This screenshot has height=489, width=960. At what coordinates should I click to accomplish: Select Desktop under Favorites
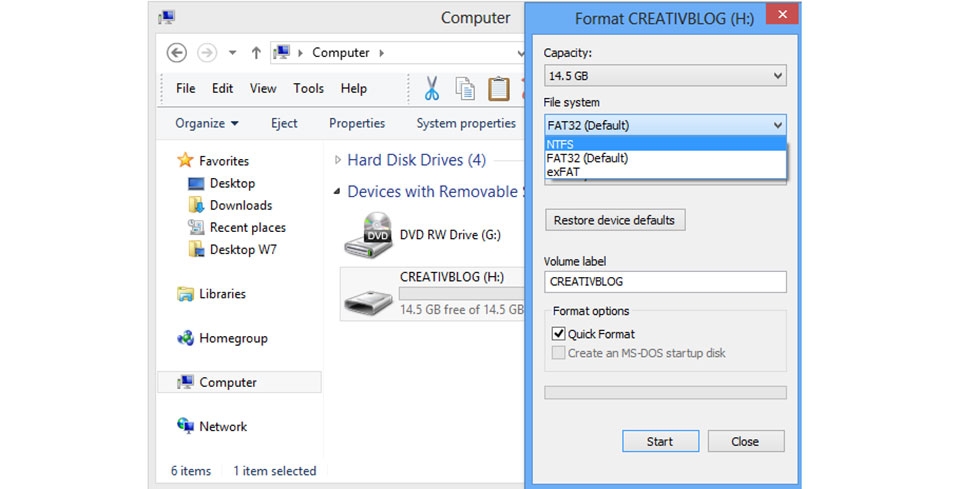pyautogui.click(x=232, y=183)
